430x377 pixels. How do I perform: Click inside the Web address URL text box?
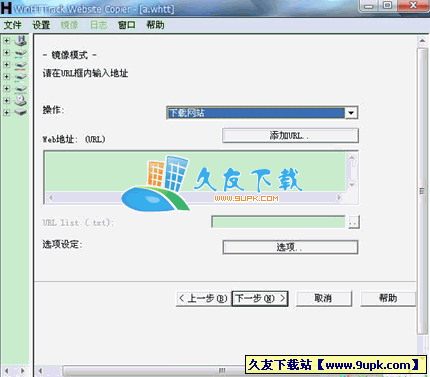tap(195, 172)
